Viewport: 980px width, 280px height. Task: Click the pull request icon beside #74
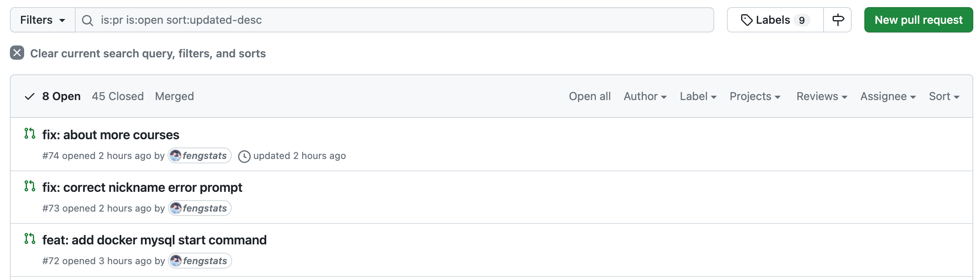pyautogui.click(x=30, y=134)
